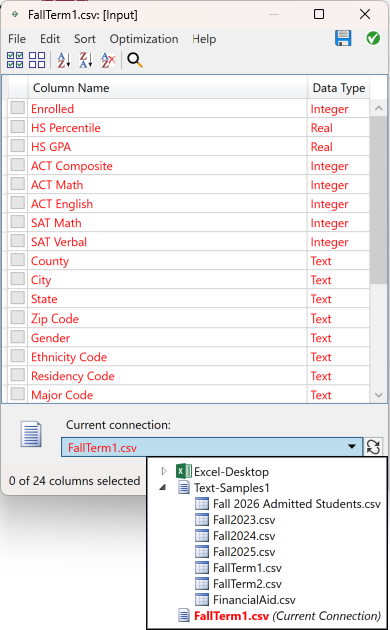Click the column list vertical scrollbar thumb
390x630 pixels.
[378, 200]
